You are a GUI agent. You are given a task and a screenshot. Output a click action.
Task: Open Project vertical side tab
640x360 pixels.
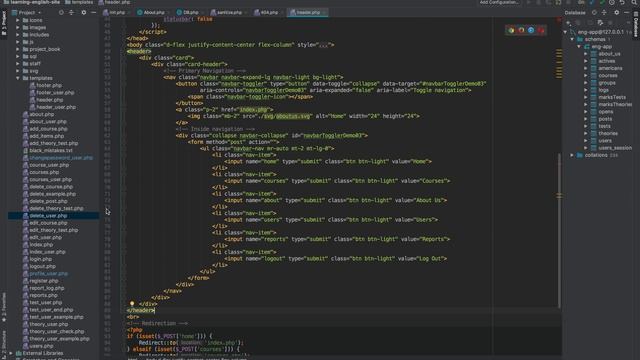[4, 22]
